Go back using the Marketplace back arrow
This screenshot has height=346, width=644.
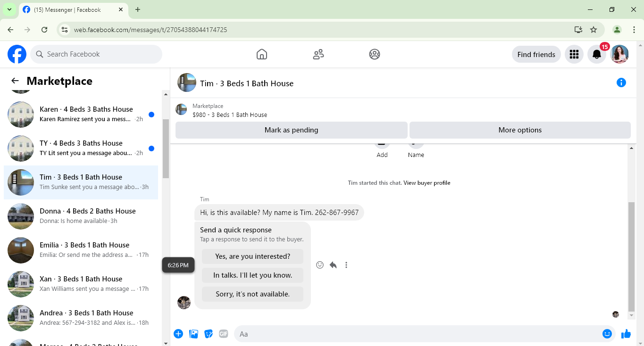15,81
